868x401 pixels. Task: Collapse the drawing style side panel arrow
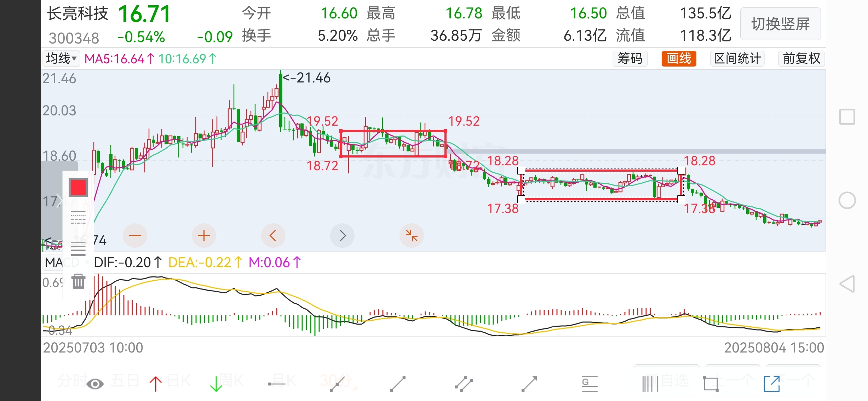[x=59, y=201]
